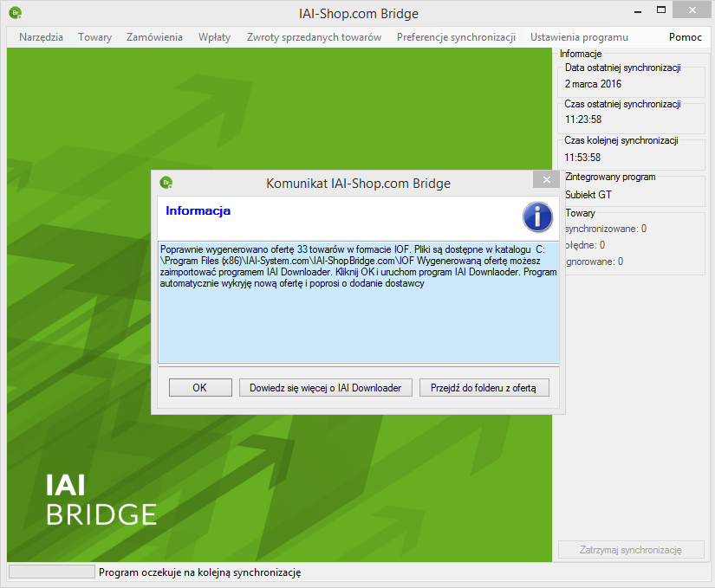
Task: Go to folder via Przejdź do folderu z ofertą
Action: click(x=484, y=388)
